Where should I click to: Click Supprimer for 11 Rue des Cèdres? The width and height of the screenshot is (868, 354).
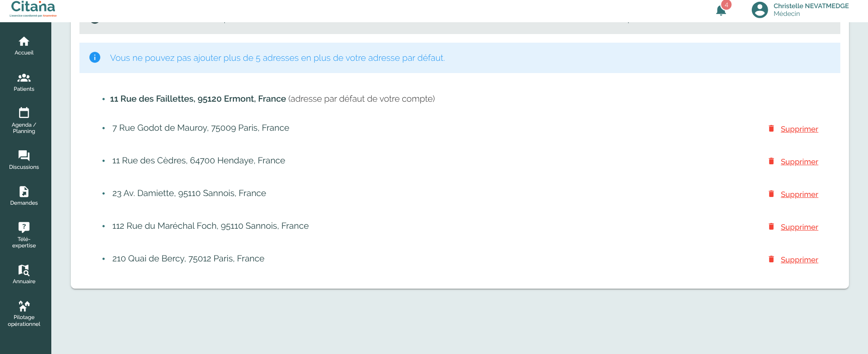pos(799,162)
